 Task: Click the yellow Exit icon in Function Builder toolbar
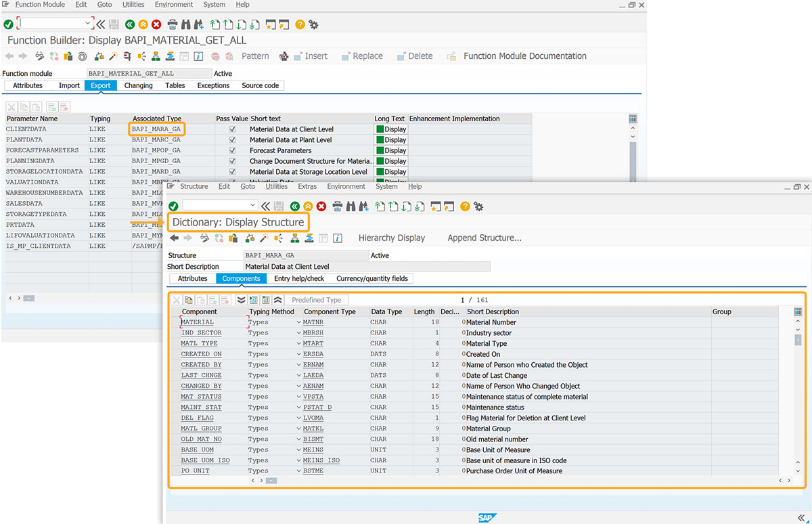click(143, 24)
